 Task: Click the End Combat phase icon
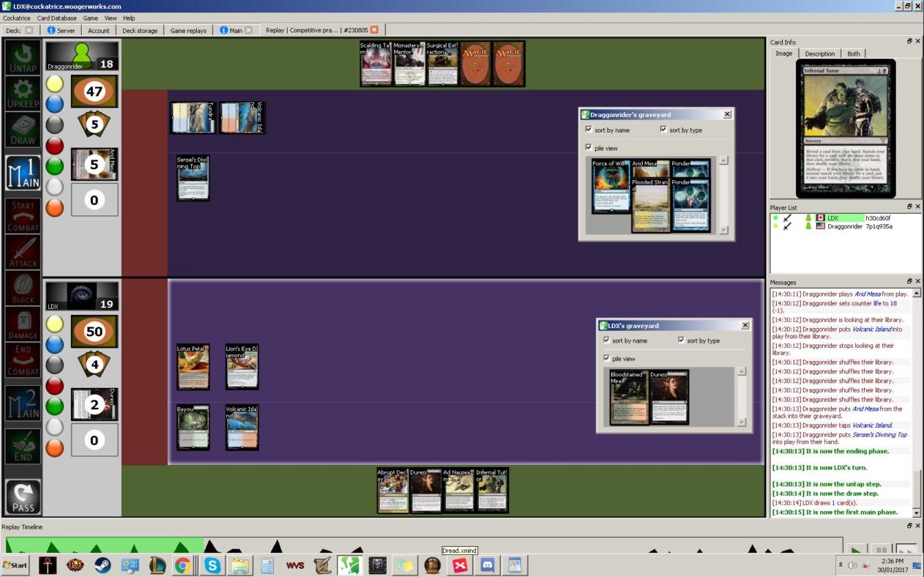[23, 361]
